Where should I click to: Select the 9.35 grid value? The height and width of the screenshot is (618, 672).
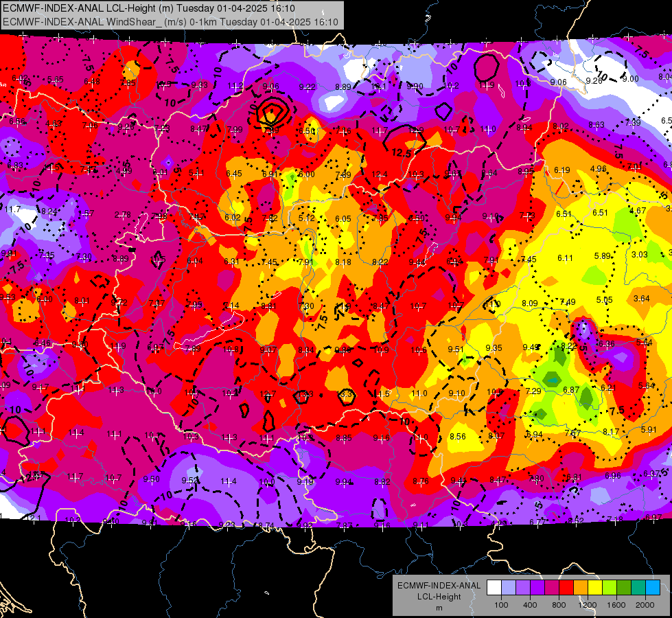(x=494, y=348)
